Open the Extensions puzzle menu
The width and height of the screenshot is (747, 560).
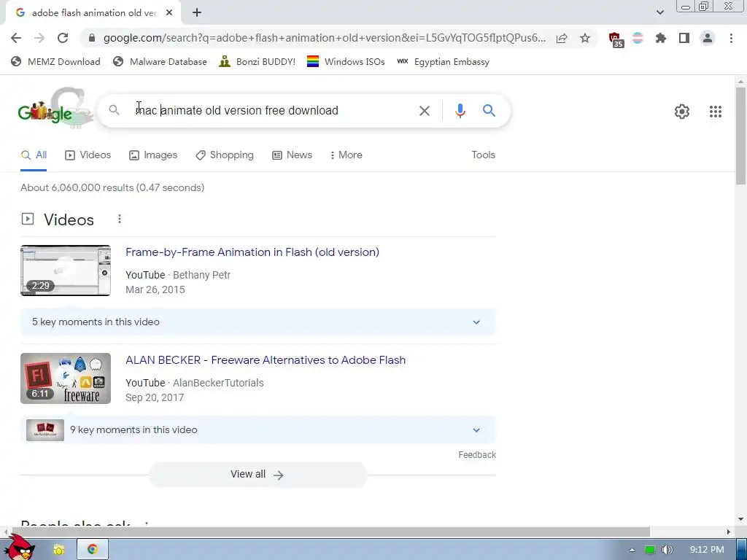tap(660, 38)
